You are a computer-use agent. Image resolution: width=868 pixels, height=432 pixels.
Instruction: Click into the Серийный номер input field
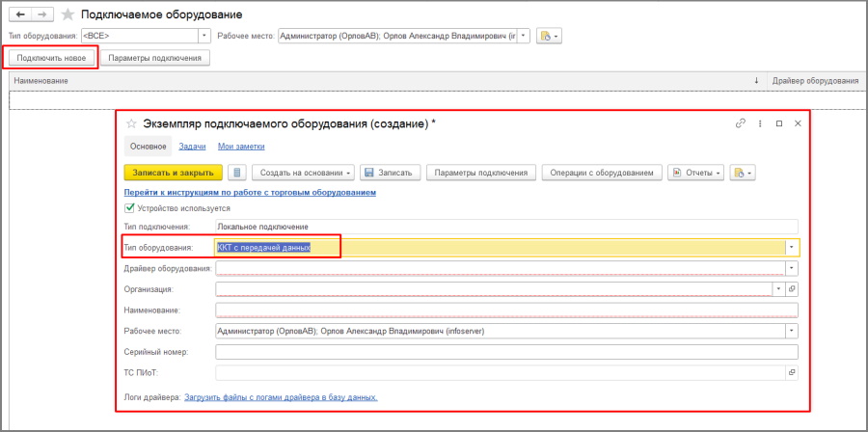pos(506,352)
